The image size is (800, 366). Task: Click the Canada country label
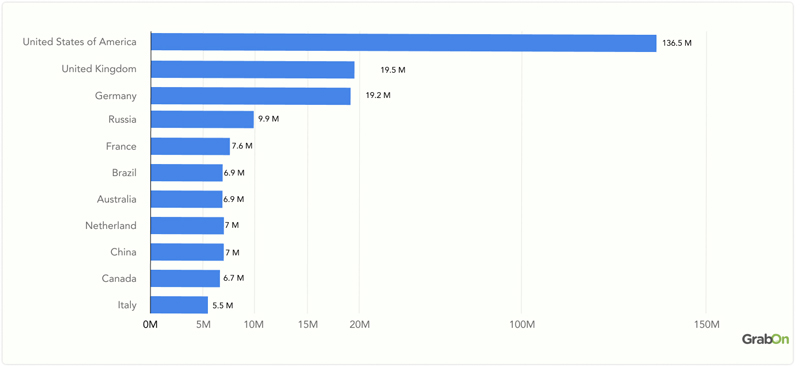point(119,279)
